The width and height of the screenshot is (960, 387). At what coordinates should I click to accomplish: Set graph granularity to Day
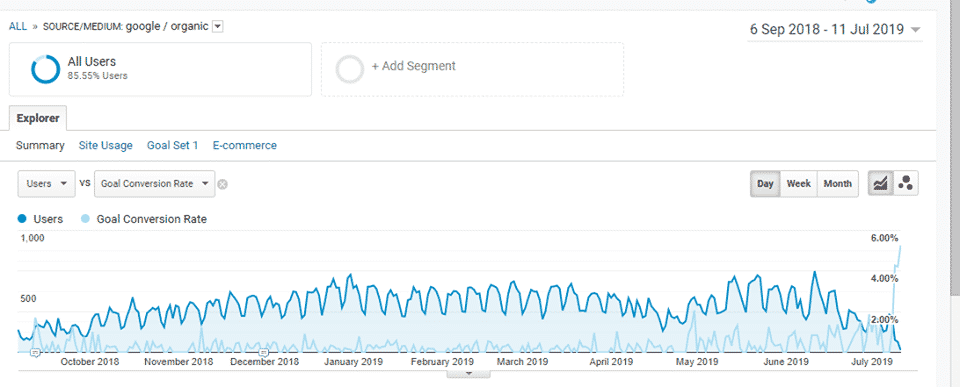click(765, 184)
